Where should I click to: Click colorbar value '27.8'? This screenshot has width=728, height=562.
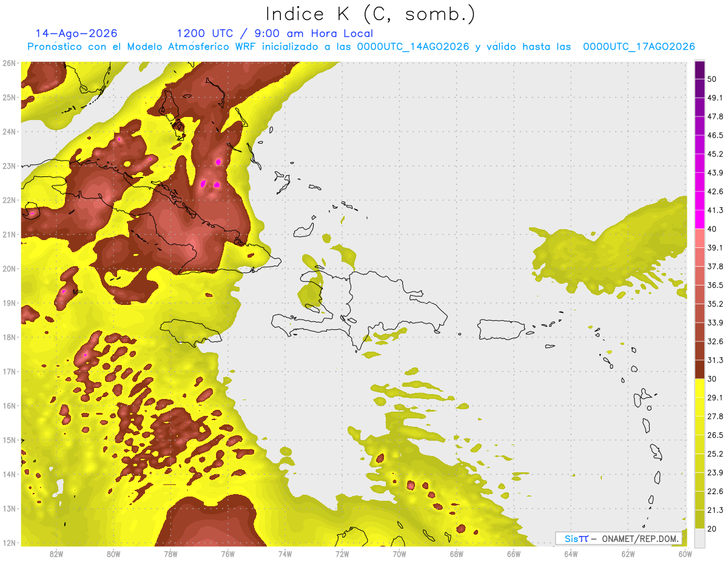(715, 416)
